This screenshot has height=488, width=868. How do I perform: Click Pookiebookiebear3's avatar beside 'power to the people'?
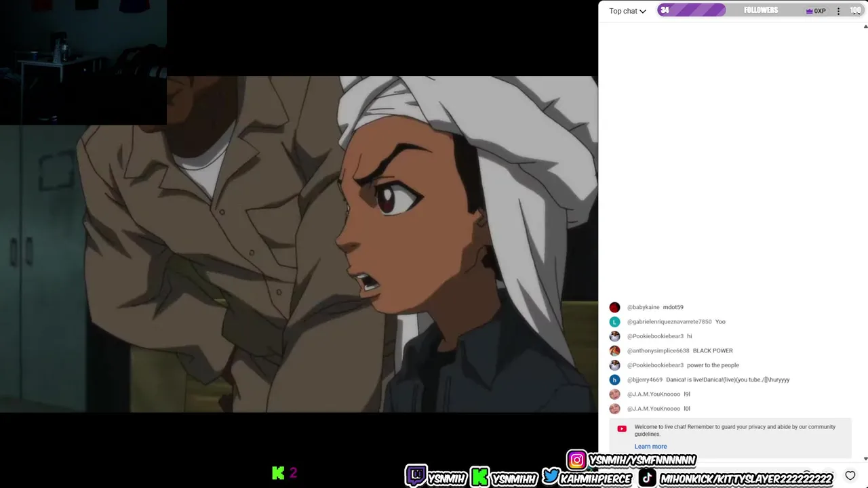click(x=614, y=365)
